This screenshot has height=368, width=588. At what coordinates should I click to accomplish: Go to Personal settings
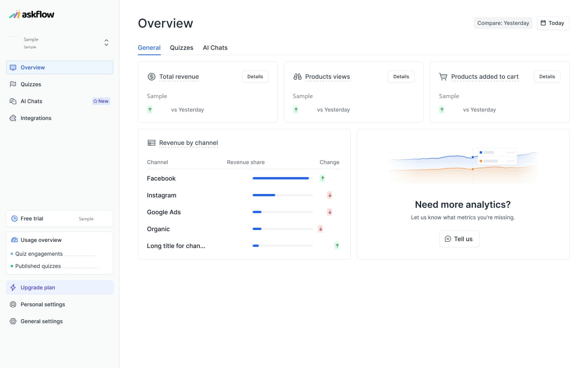[60, 304]
